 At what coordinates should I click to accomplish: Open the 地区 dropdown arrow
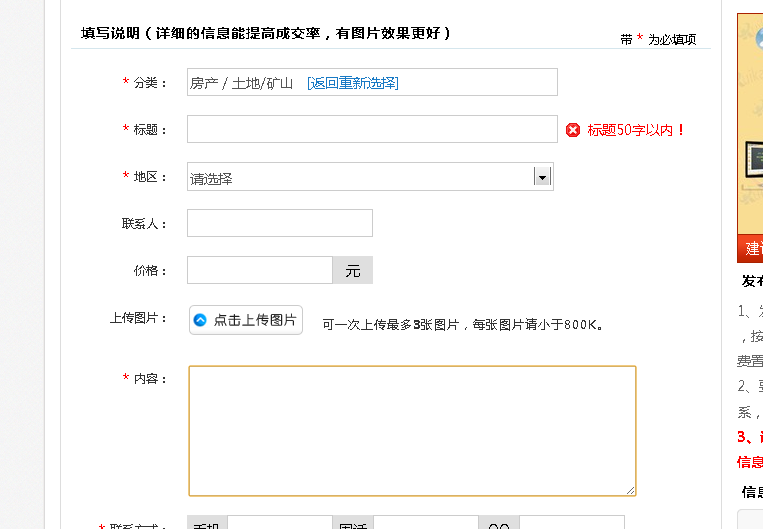[x=542, y=177]
